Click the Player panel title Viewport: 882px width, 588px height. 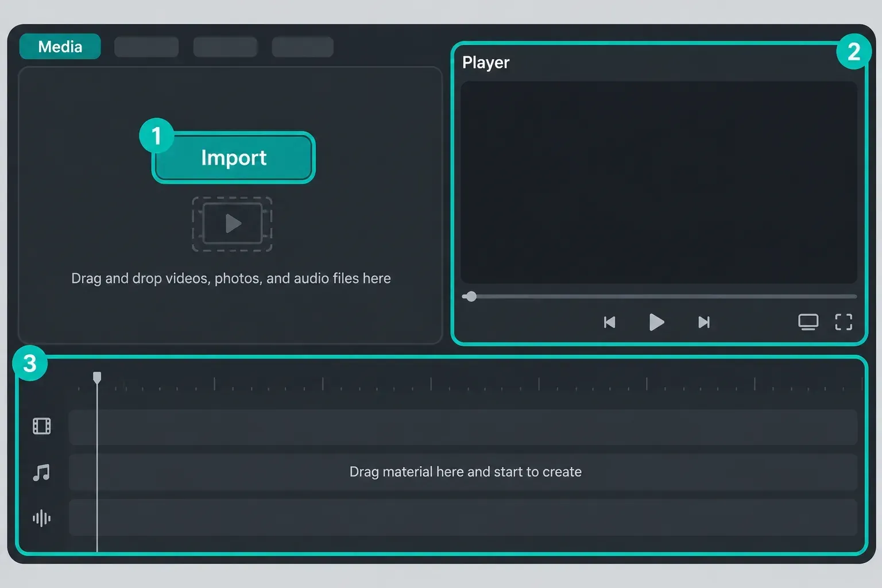486,63
